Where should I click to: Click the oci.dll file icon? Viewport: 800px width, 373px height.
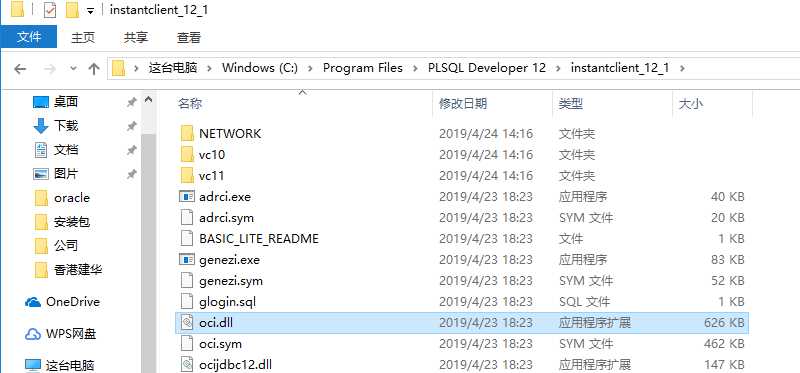(187, 322)
